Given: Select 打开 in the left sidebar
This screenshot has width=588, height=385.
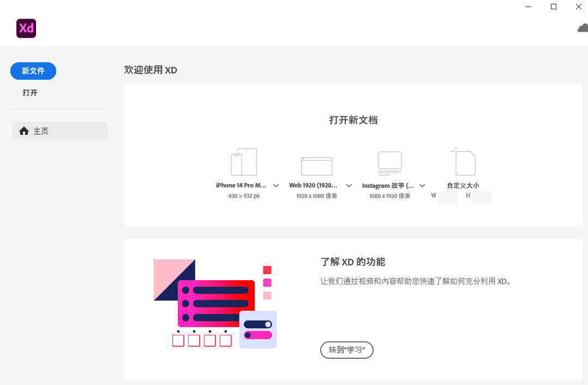Looking at the screenshot, I should click(30, 93).
